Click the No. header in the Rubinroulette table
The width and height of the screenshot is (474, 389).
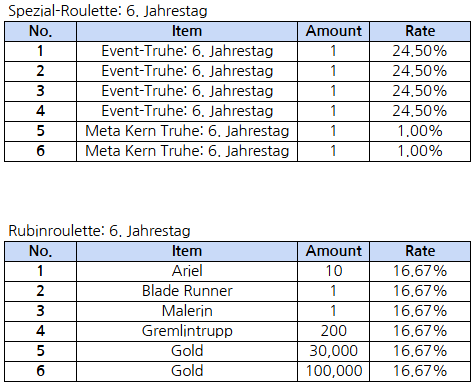coord(40,251)
